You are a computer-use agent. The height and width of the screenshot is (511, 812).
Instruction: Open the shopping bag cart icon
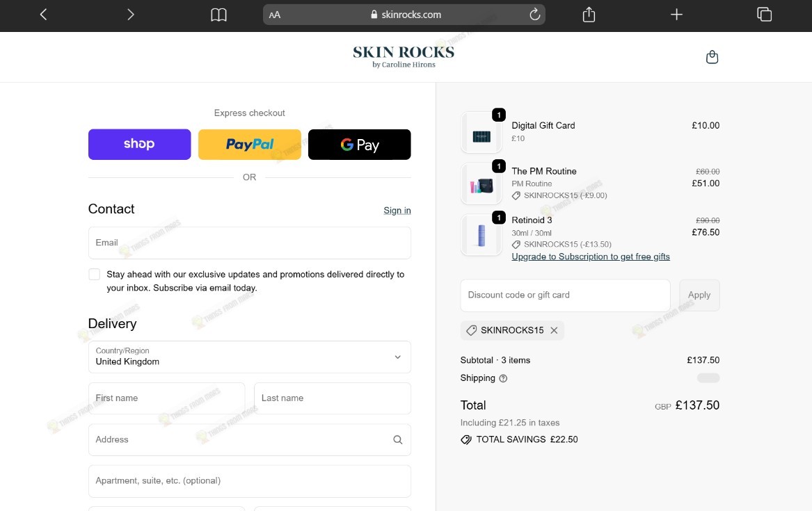(x=712, y=57)
